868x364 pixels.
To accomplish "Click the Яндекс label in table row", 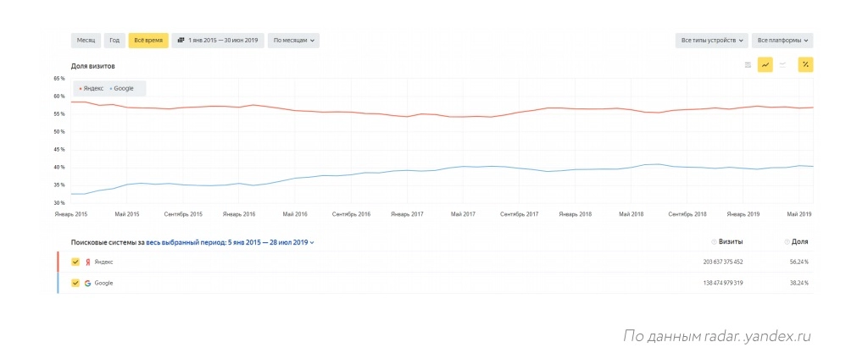I will pyautogui.click(x=103, y=262).
